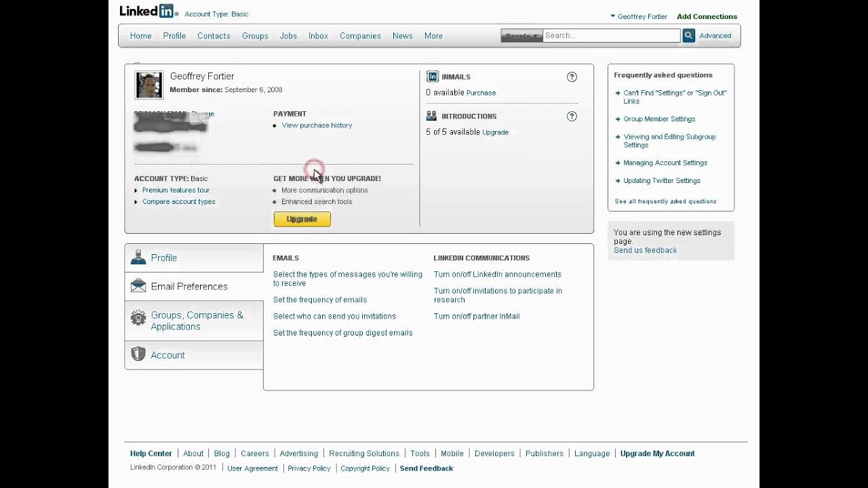Open Managing Account Settings FAQ
The image size is (868, 488).
tap(665, 163)
